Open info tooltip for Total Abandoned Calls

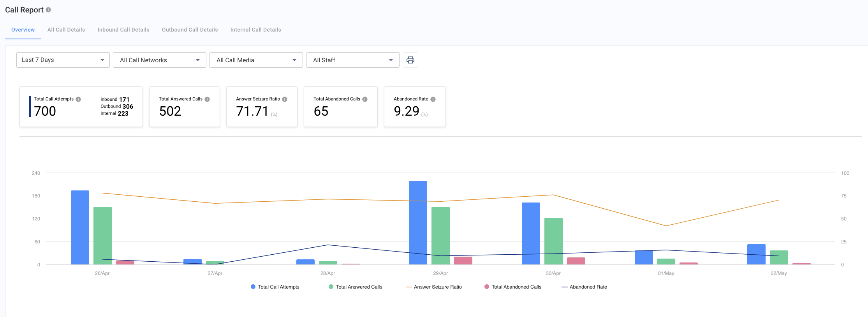coord(365,99)
